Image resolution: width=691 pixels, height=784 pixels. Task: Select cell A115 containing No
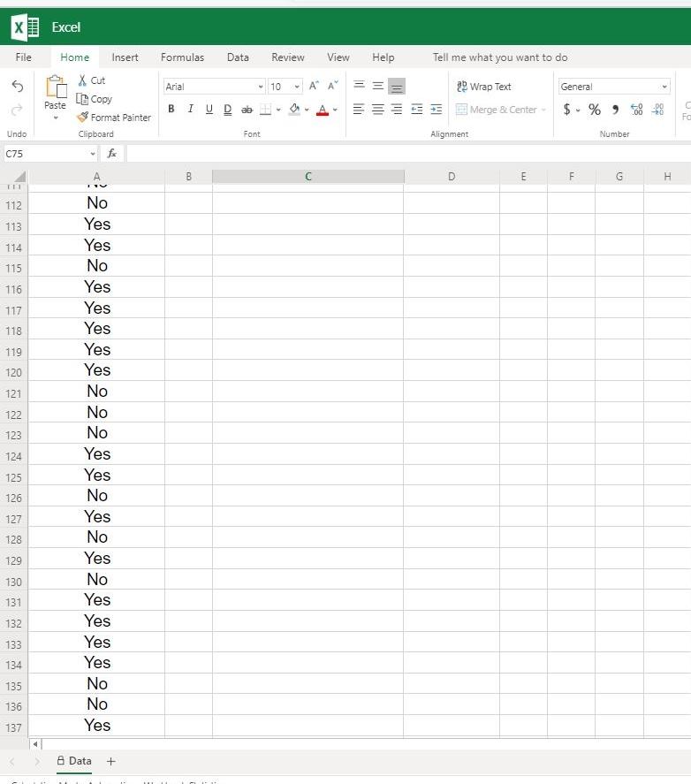[x=96, y=266]
